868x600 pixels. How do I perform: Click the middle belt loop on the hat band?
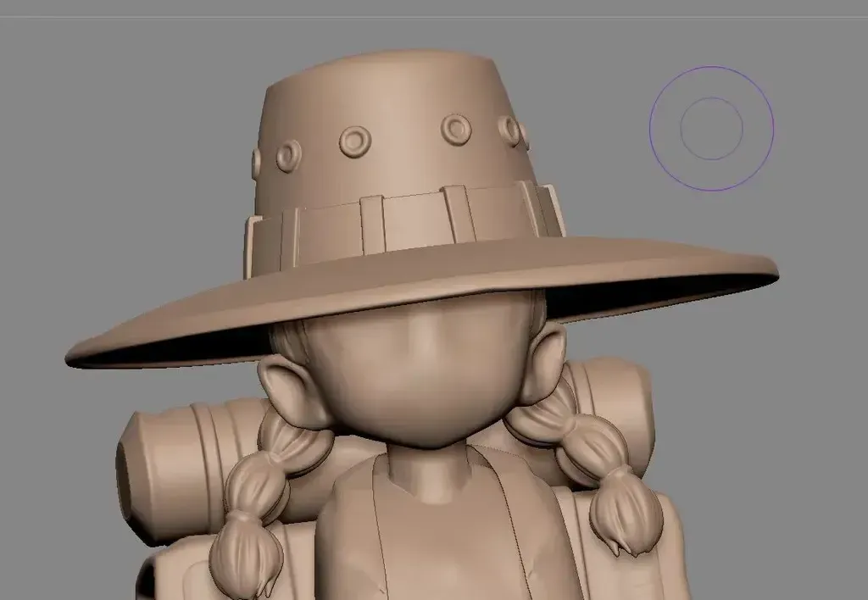click(372, 221)
